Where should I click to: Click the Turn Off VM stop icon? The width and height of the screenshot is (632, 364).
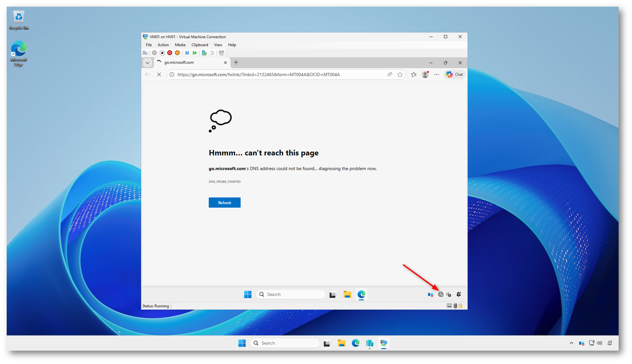(162, 53)
